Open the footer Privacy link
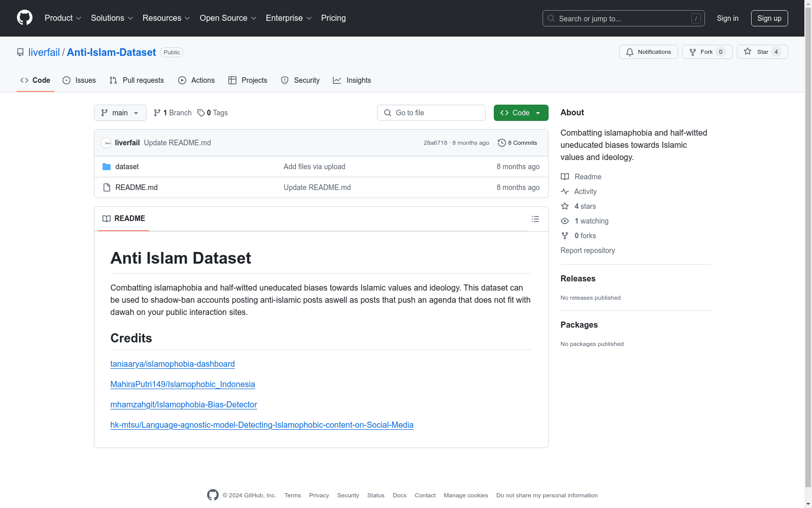 (319, 495)
